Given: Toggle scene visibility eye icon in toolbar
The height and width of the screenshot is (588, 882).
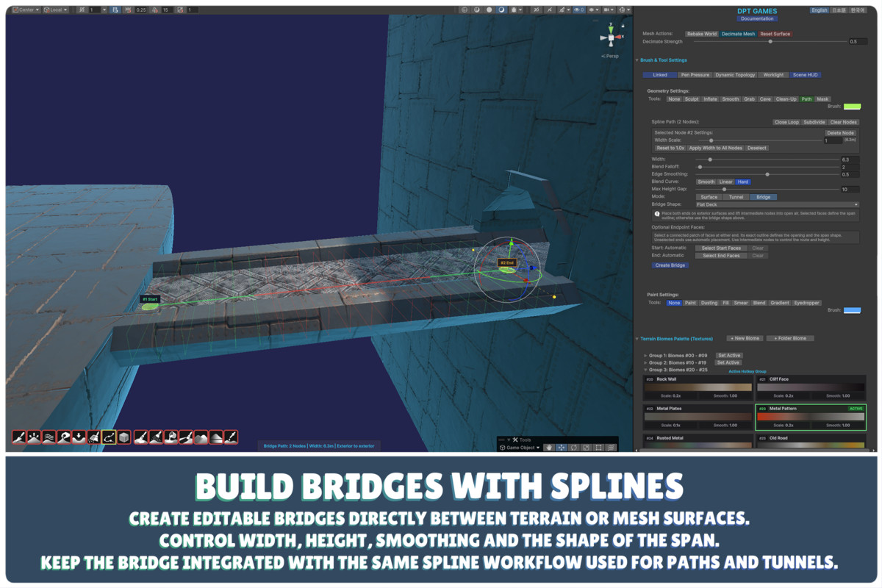Looking at the screenshot, I should [x=579, y=10].
